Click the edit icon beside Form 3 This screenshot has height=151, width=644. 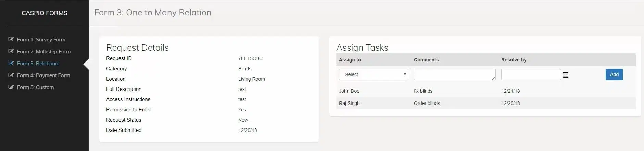click(11, 63)
